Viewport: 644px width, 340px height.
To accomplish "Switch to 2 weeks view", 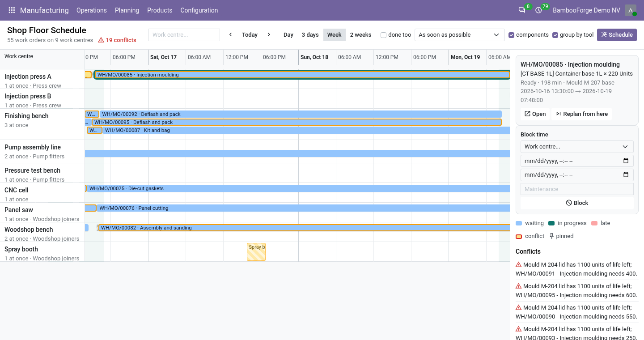I will [x=360, y=35].
